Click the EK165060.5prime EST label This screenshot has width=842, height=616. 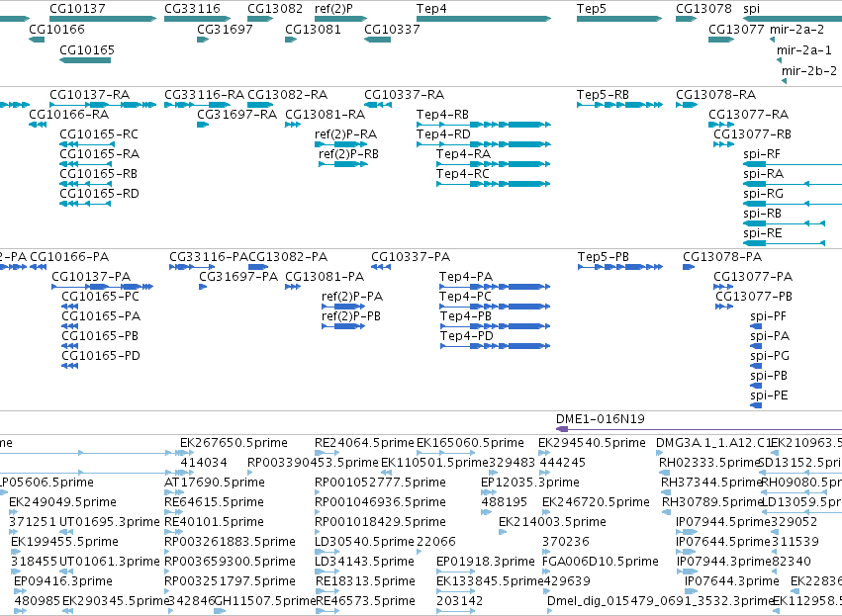(470, 443)
